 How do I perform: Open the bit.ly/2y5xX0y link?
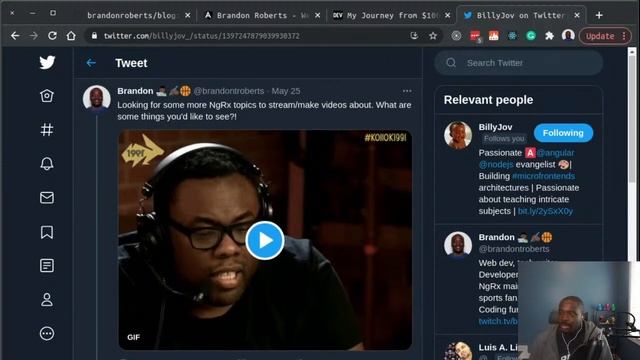point(545,211)
